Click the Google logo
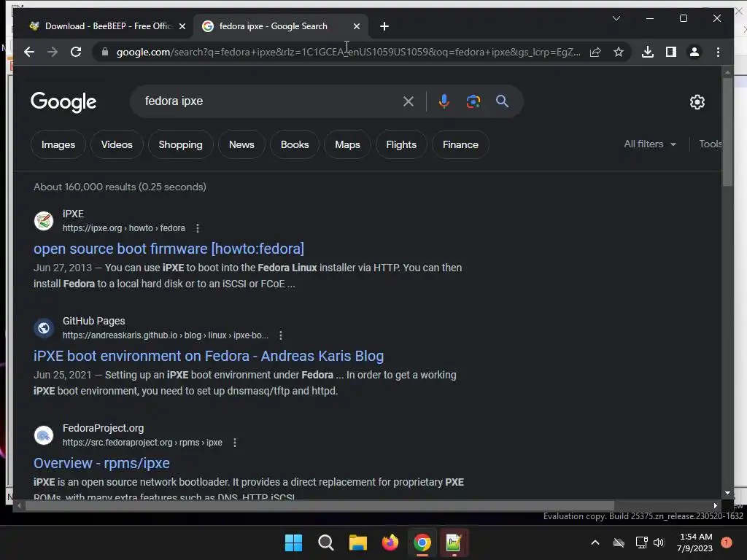 point(63,102)
